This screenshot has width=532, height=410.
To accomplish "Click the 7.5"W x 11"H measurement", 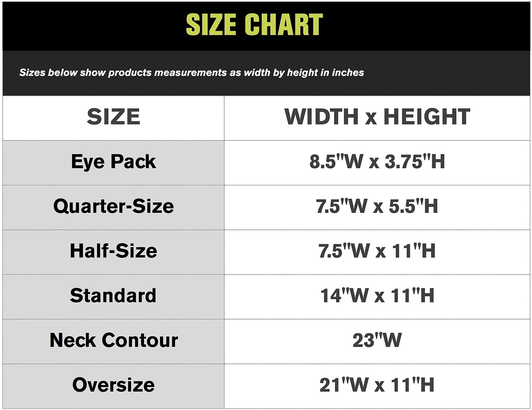I will click(x=377, y=251).
